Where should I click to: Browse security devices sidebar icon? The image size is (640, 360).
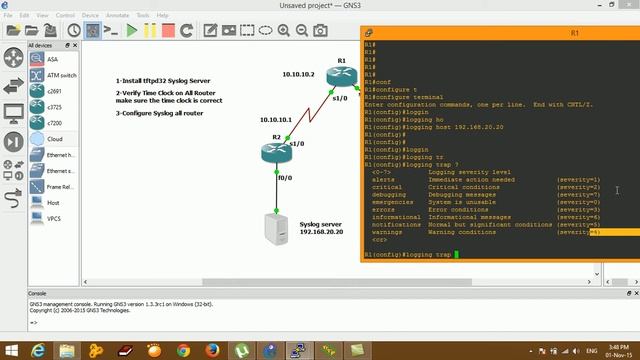pyautogui.click(x=13, y=142)
